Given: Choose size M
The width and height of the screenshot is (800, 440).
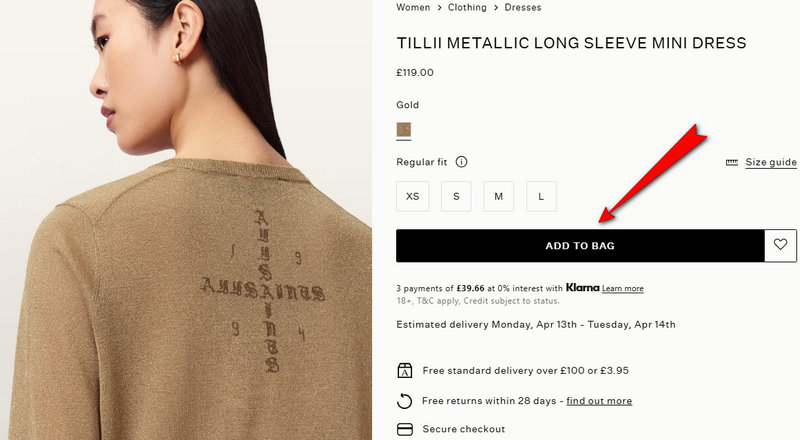Looking at the screenshot, I should 498,196.
